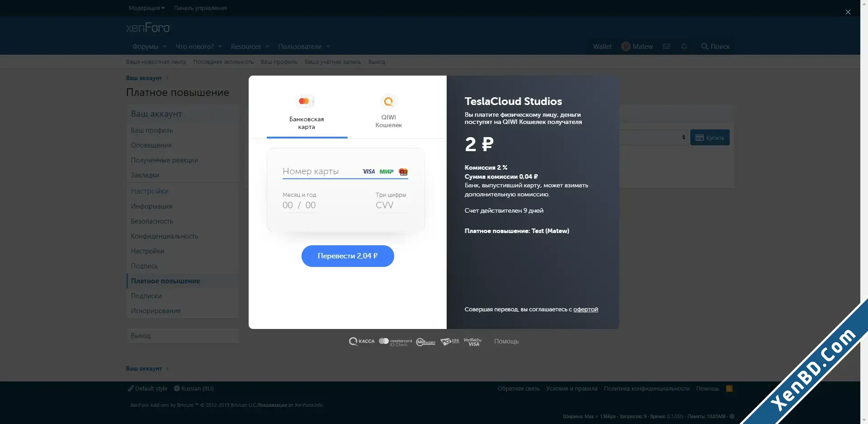Click the Перевести 2,04 ₽ button
The width and height of the screenshot is (868, 424).
(348, 256)
